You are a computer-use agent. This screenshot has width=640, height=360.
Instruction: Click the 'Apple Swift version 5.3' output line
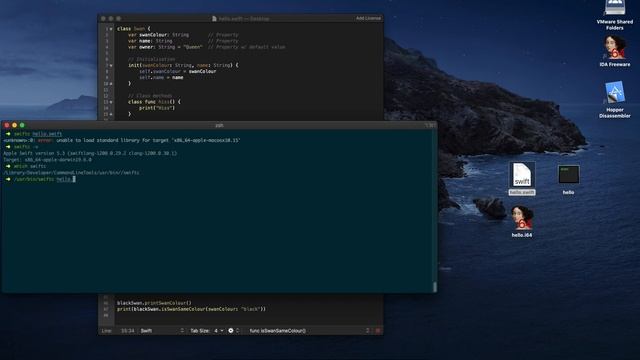[90, 153]
